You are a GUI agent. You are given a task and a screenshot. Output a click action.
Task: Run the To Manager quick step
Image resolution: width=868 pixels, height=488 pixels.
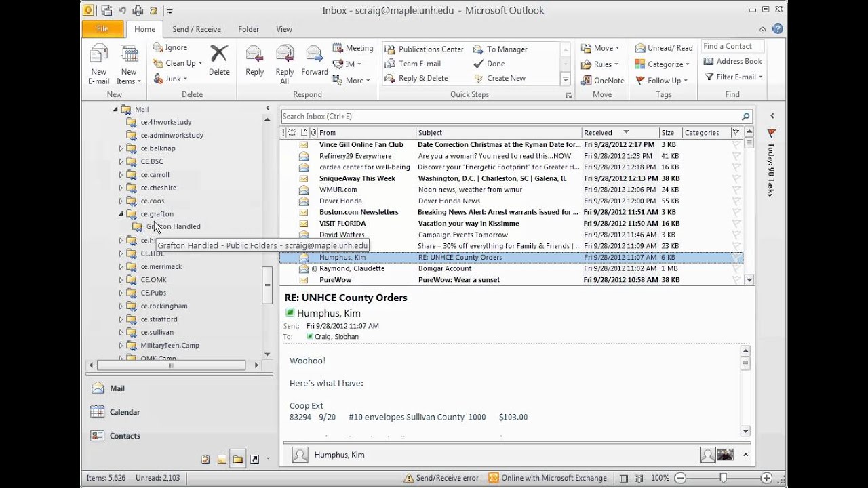(x=500, y=49)
